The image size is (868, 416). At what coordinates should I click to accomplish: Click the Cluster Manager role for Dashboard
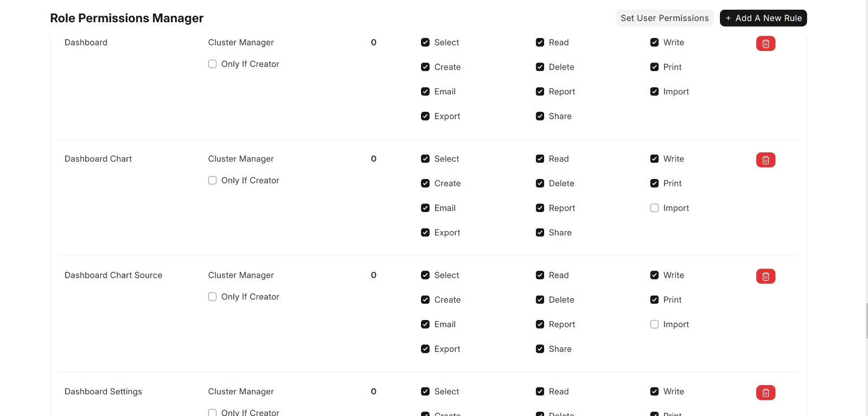point(241,42)
